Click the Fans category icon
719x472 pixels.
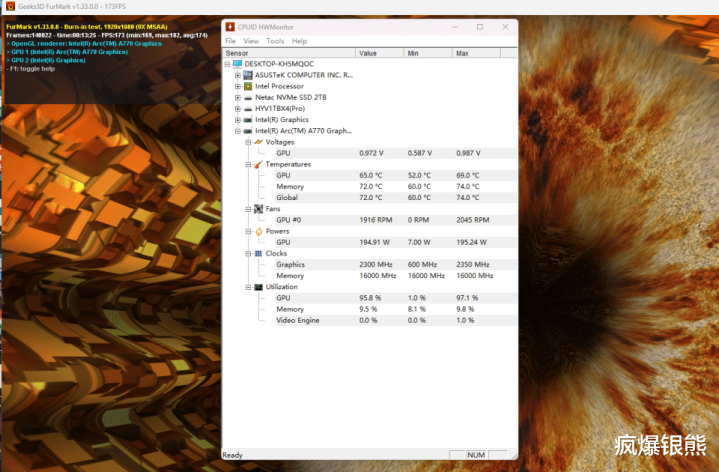coord(258,209)
